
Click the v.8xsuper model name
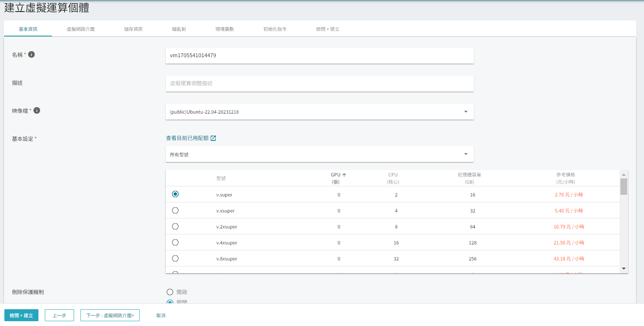pyautogui.click(x=227, y=259)
